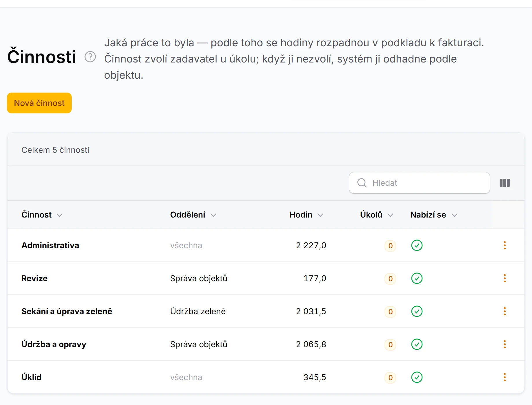This screenshot has width=532, height=405.
Task: Sort by the Činnost column header
Action: 42,215
